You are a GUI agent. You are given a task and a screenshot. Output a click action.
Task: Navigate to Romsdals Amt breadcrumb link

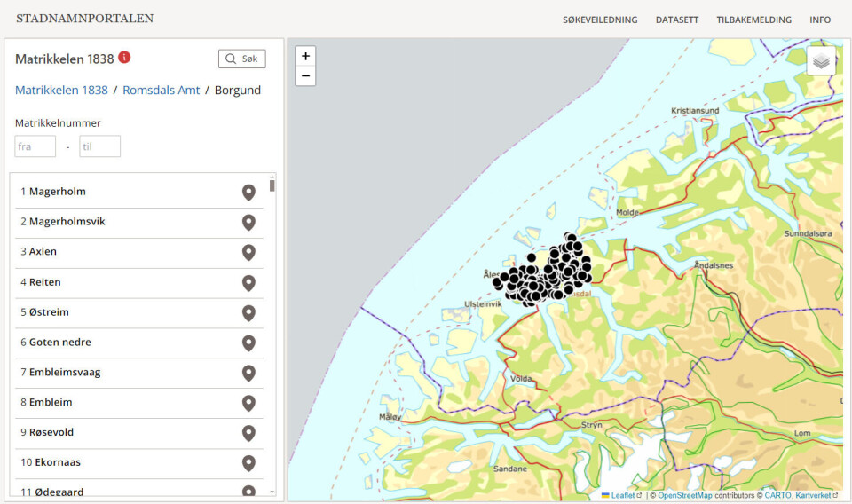tap(161, 90)
